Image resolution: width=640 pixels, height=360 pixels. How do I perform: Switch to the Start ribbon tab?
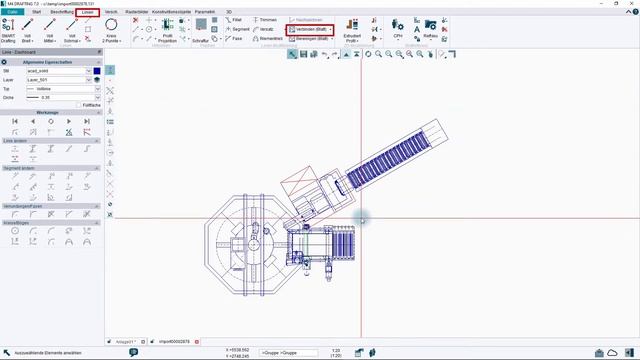pyautogui.click(x=36, y=12)
